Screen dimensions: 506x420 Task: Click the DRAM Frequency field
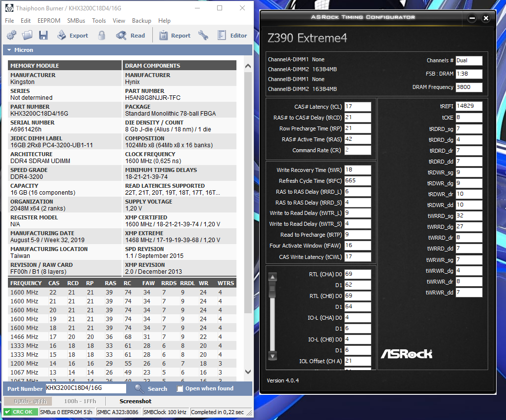(x=469, y=87)
